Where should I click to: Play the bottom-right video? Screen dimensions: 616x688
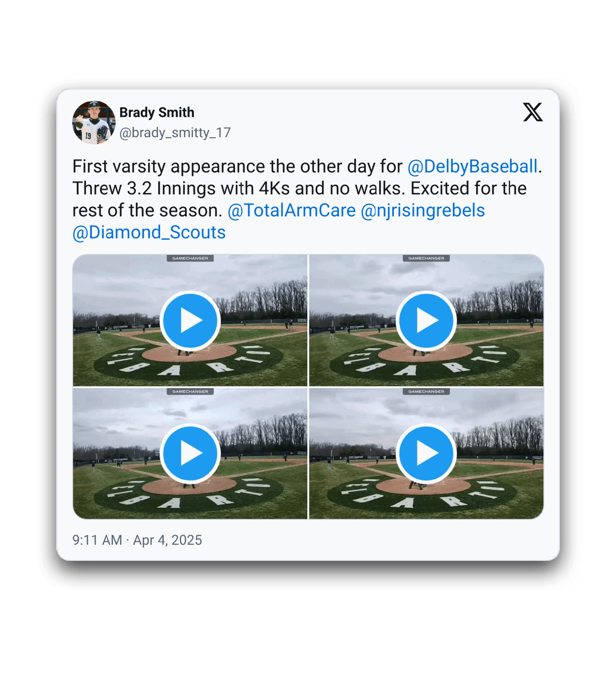click(426, 454)
